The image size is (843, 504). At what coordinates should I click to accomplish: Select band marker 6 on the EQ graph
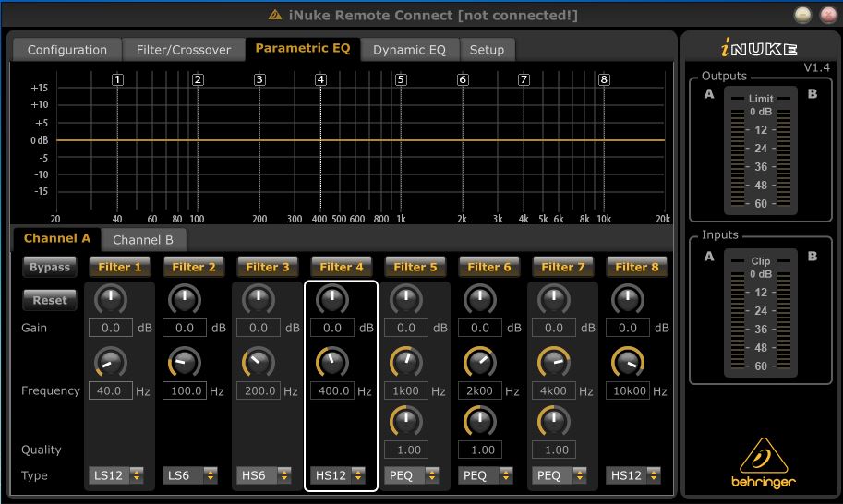point(463,79)
